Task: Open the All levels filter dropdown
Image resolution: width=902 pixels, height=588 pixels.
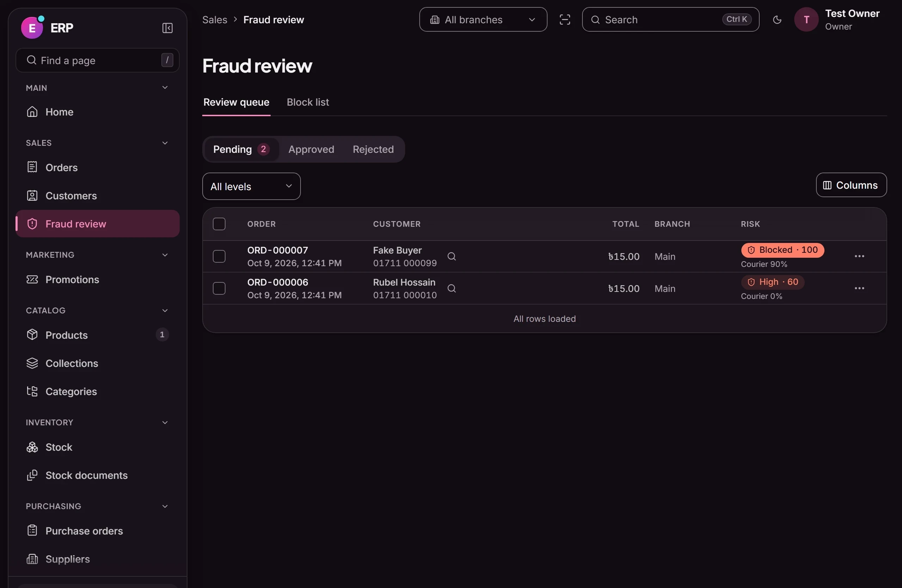Action: tap(251, 186)
